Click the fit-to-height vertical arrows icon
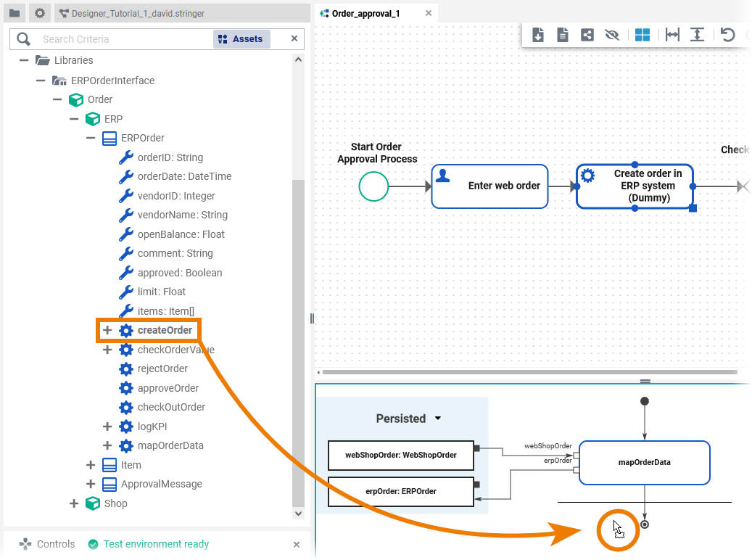This screenshot has width=752, height=560. pyautogui.click(x=697, y=35)
